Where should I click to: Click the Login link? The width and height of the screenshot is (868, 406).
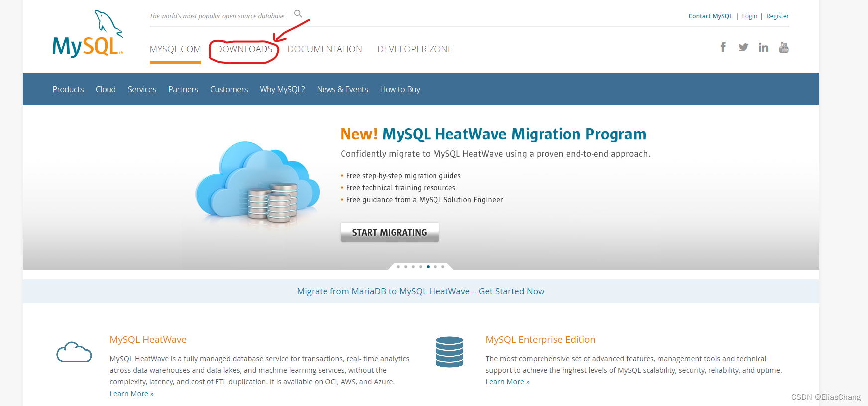tap(749, 16)
